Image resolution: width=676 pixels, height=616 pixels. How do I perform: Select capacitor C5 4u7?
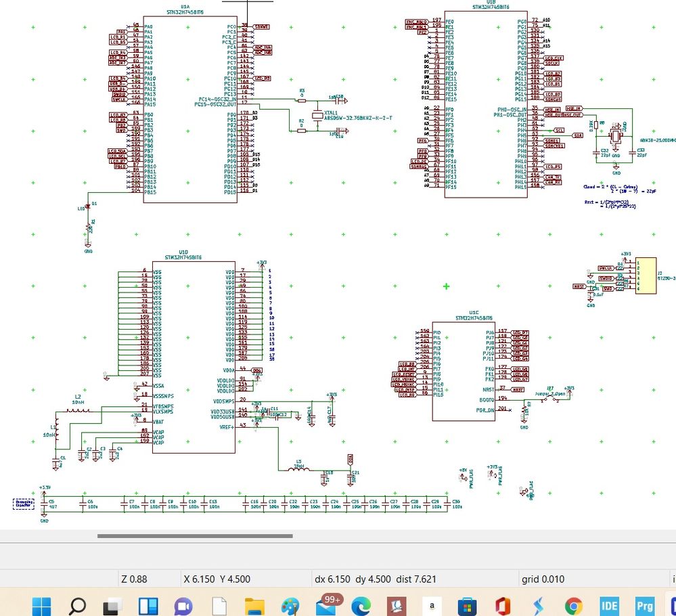pyautogui.click(x=44, y=504)
